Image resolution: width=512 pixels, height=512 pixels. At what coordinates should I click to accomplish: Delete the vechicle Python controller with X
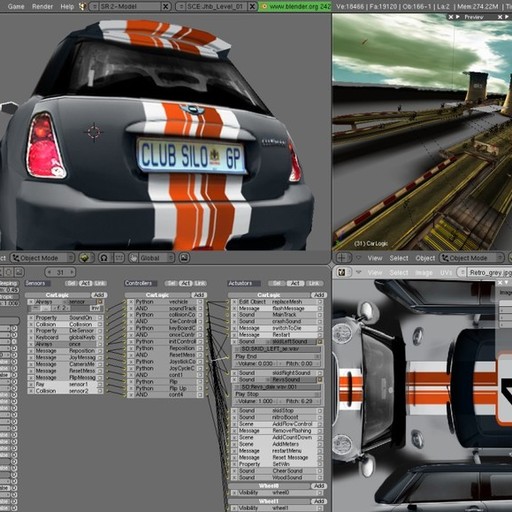(131, 302)
